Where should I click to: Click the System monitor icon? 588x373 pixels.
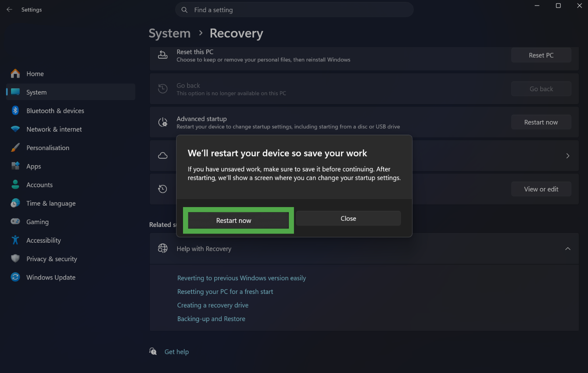pos(15,92)
